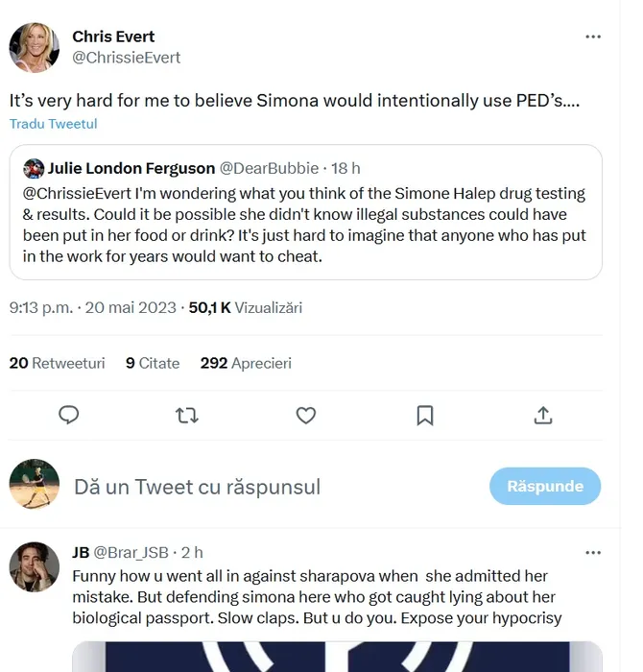Open more options on JB's reply
643x672 pixels.
[593, 553]
